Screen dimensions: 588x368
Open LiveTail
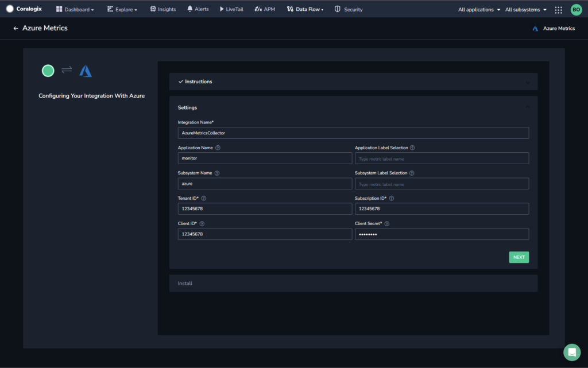pyautogui.click(x=231, y=9)
